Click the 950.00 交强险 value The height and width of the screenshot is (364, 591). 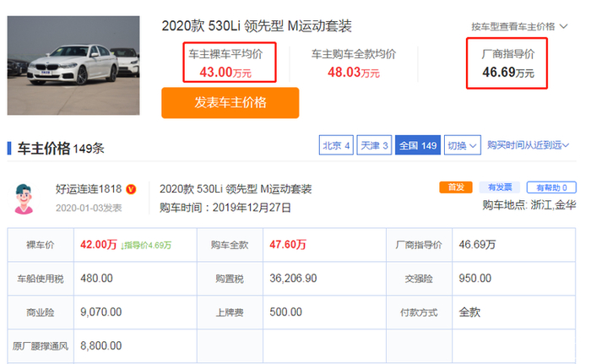[474, 279]
